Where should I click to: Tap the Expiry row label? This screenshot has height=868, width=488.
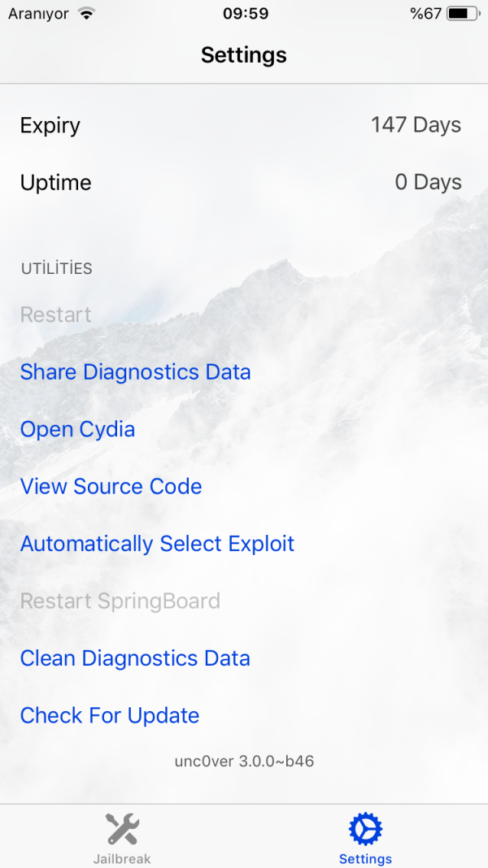click(50, 125)
